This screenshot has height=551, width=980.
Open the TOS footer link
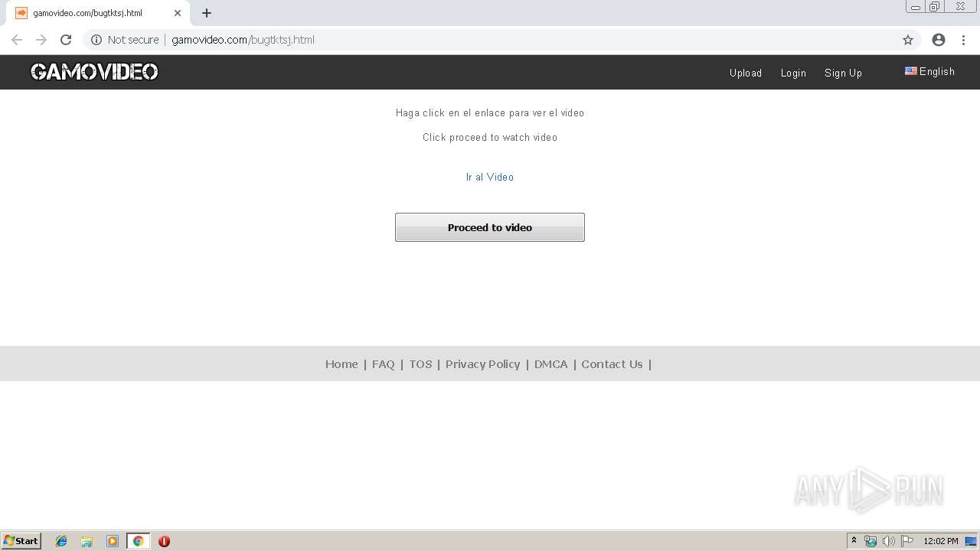(x=420, y=364)
